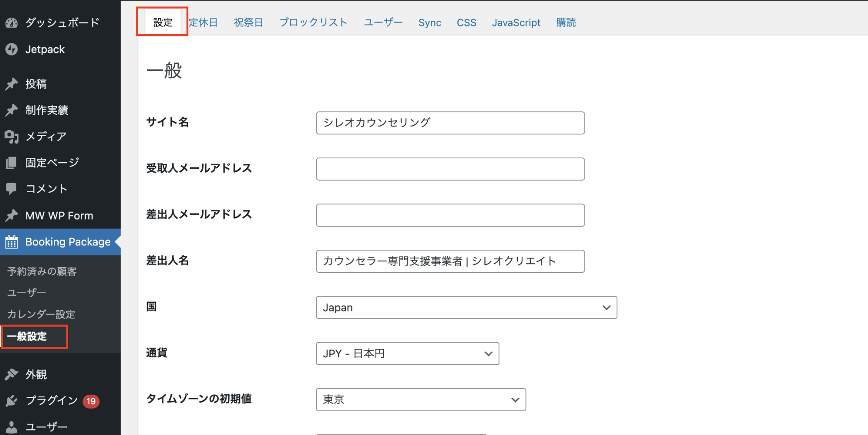Open the タイムゾーンの初期値 dropdown
Screen dimensions: 868x435
point(421,399)
